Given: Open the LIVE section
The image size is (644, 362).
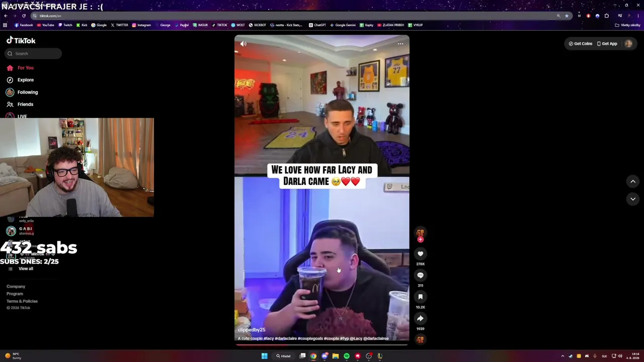Looking at the screenshot, I should point(17,116).
